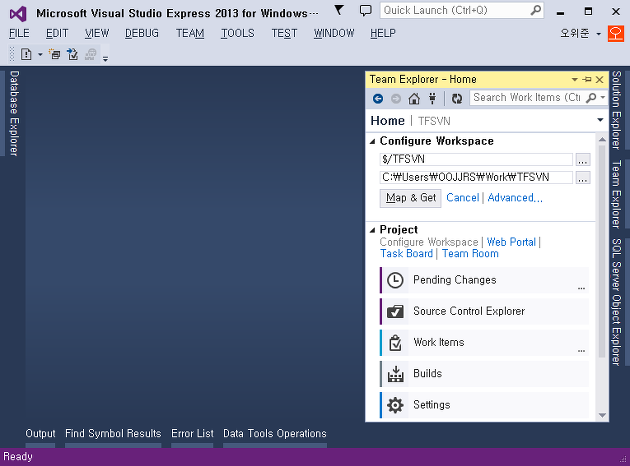Collapse the Project section
630x466 pixels.
tap(372, 230)
